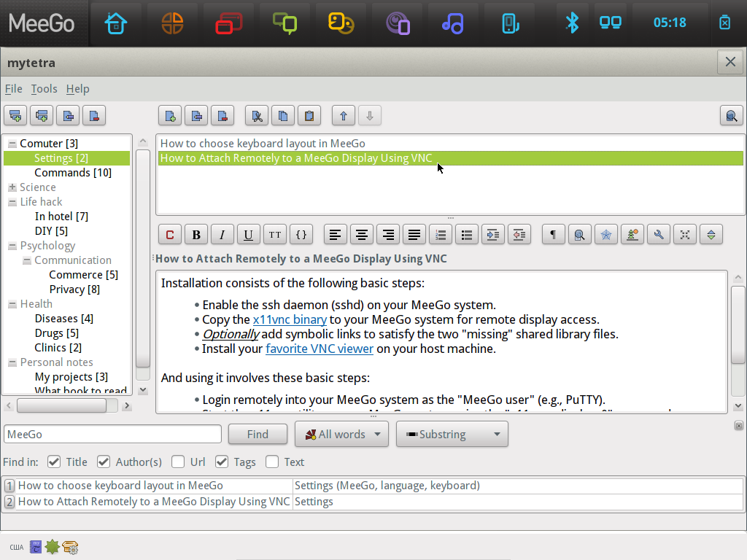The width and height of the screenshot is (747, 560).
Task: Click the Find button
Action: click(258, 435)
